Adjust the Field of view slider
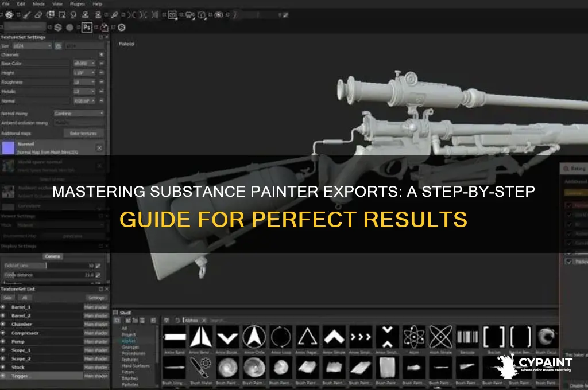588x390 pixels. point(49,266)
